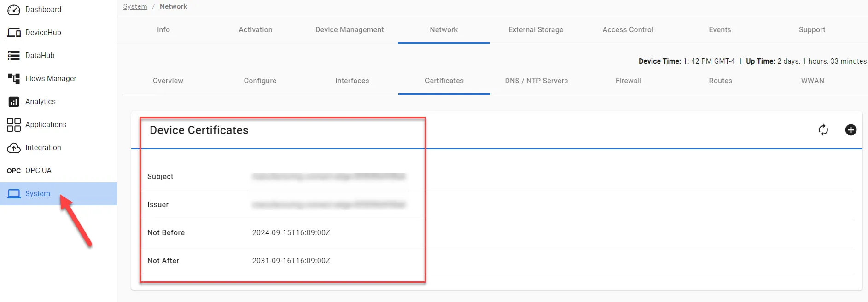Open the Overview sub-tab
The width and height of the screenshot is (868, 302).
tap(168, 81)
